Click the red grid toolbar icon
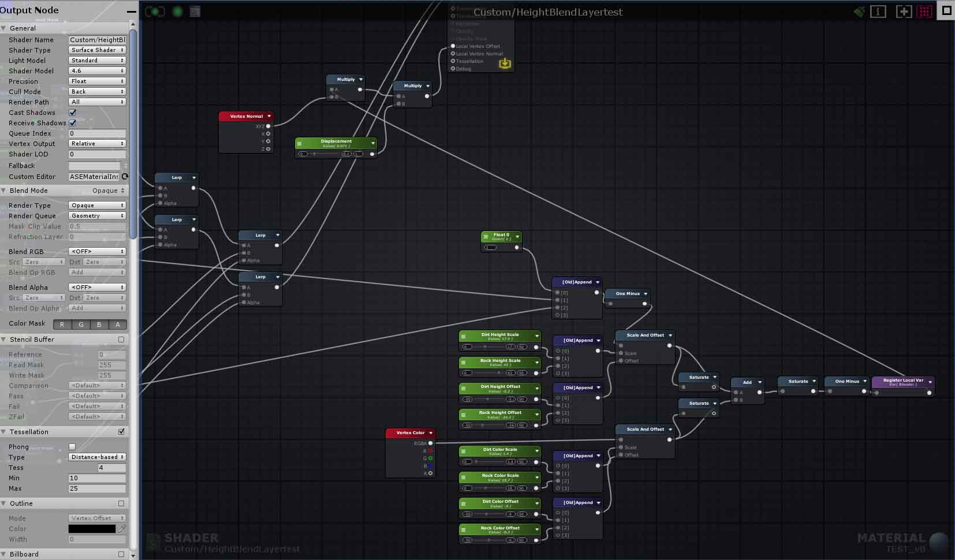955x560 pixels. pos(924,12)
